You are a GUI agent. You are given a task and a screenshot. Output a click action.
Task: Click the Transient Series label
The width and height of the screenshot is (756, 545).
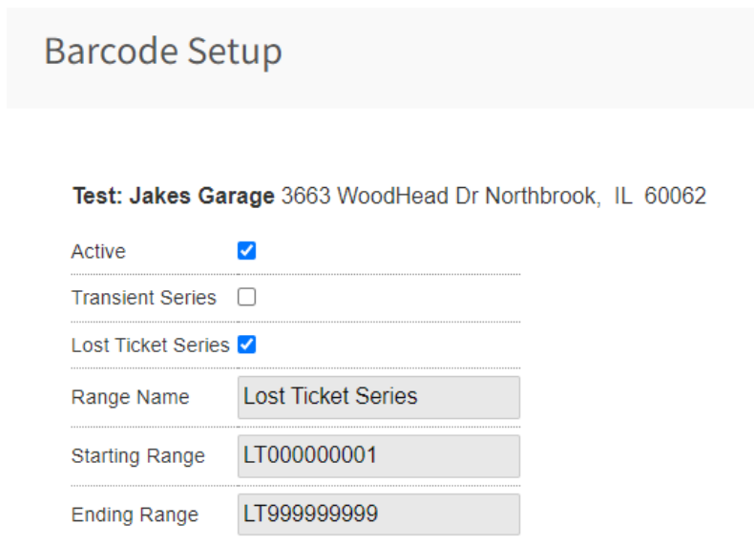click(x=143, y=298)
